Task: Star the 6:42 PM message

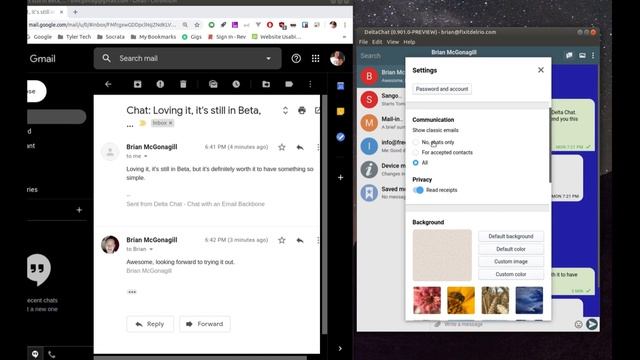Action: 282,240
